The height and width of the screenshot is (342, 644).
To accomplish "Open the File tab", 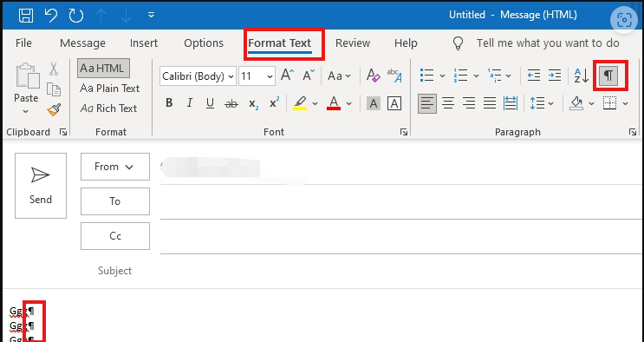I will [23, 43].
